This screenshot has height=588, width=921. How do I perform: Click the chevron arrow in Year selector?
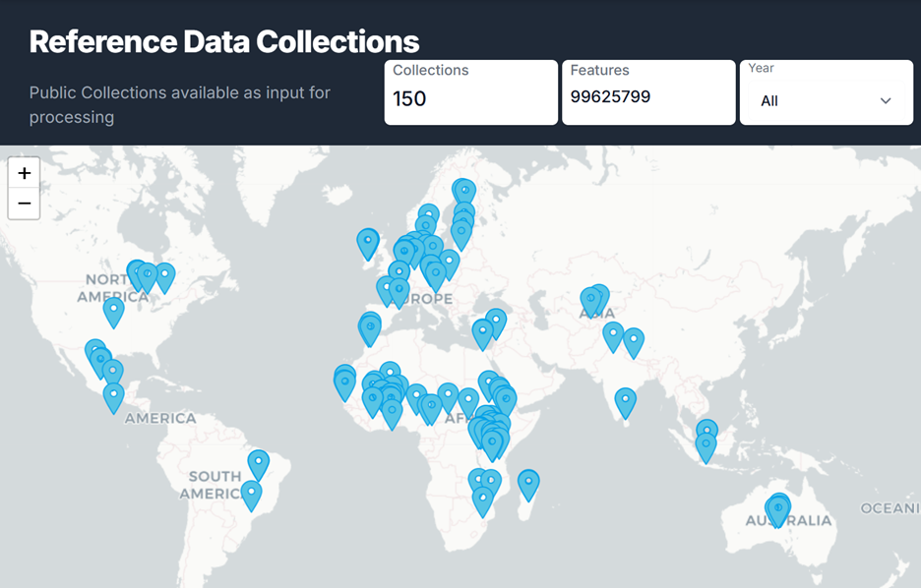point(885,101)
